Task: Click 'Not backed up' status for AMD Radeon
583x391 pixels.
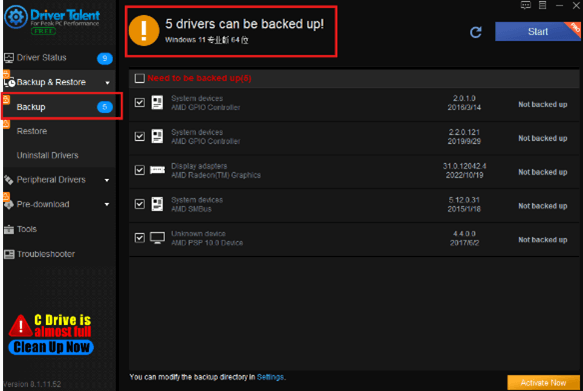Action: (x=542, y=172)
